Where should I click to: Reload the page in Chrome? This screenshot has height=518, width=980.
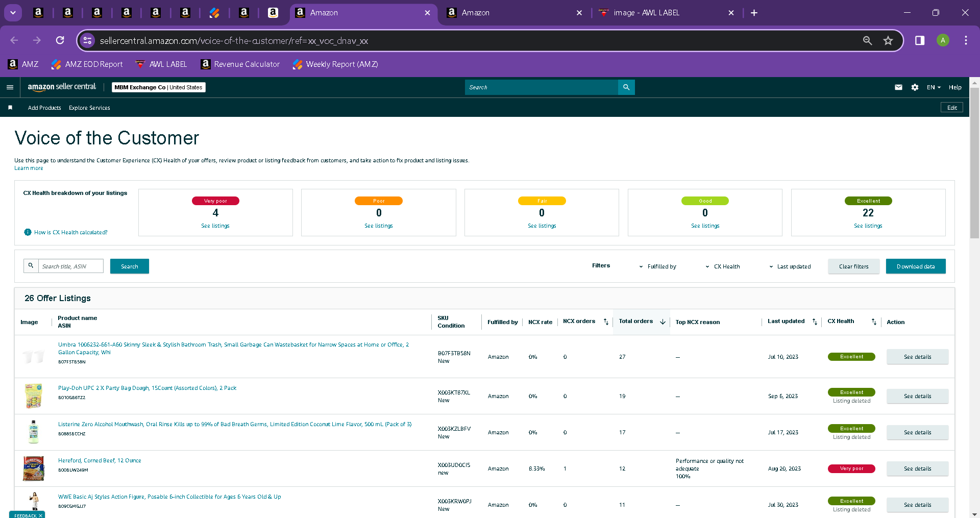click(60, 40)
